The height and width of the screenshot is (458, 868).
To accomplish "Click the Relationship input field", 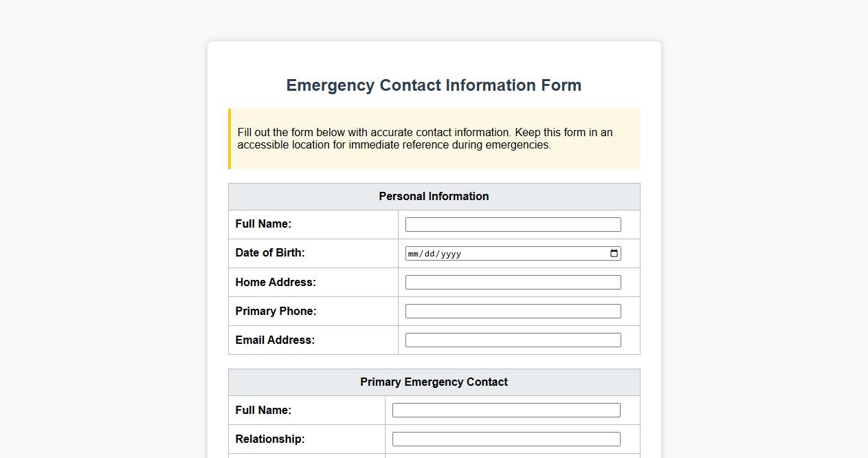I will tap(506, 438).
